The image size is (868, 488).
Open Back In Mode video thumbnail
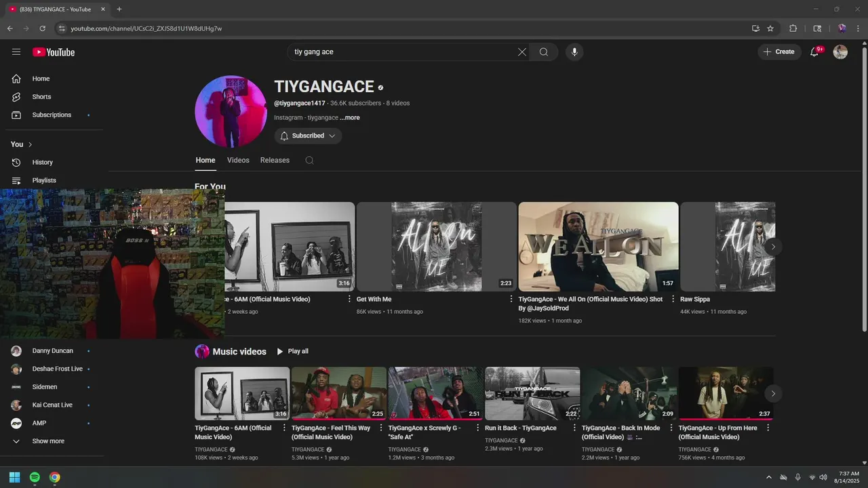coord(629,394)
